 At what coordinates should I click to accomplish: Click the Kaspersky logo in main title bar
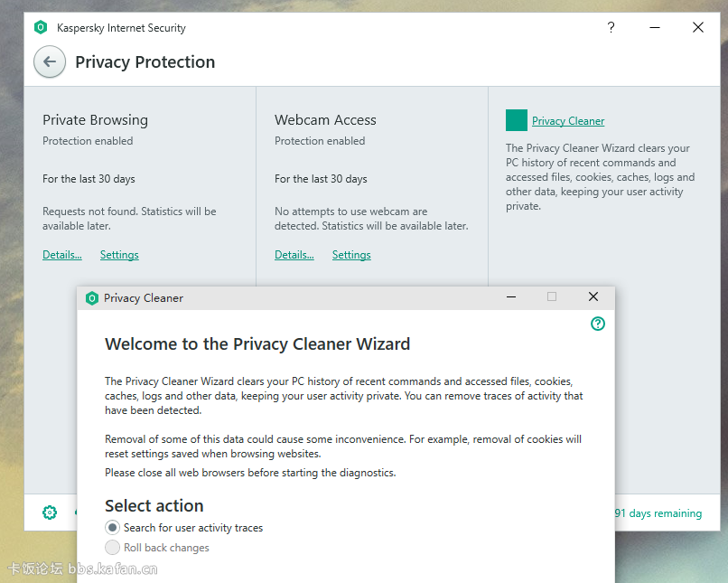pos(41,27)
